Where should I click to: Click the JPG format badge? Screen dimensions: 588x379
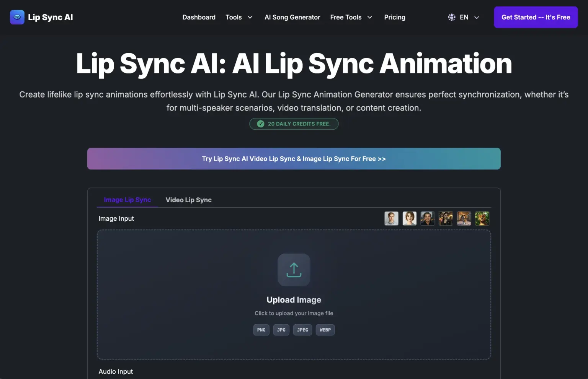281,330
